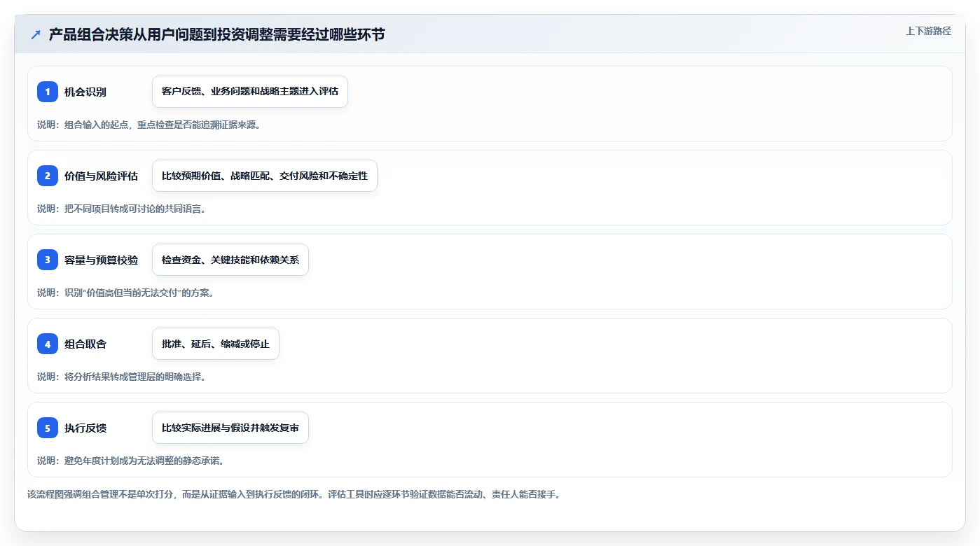
Task: Click the note 组合输入的起点，重点检查是否能追溯证据来源
Action: [x=149, y=125]
